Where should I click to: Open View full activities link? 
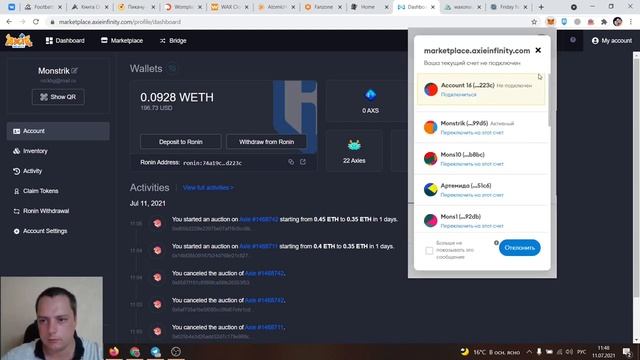(208, 188)
